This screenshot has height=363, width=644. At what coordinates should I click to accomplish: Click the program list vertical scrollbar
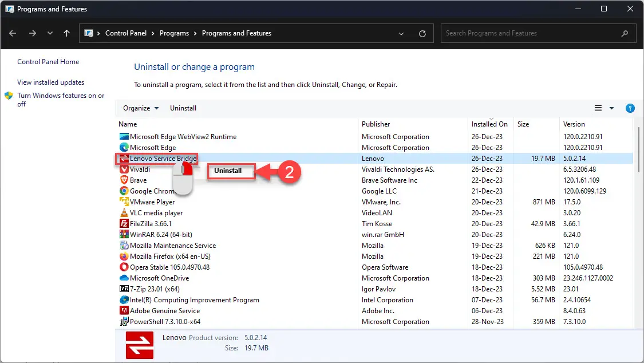[x=639, y=150]
